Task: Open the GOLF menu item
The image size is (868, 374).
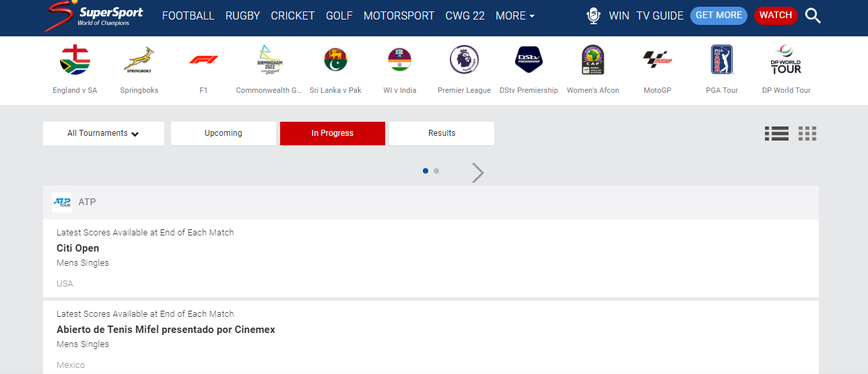Action: pos(339,15)
